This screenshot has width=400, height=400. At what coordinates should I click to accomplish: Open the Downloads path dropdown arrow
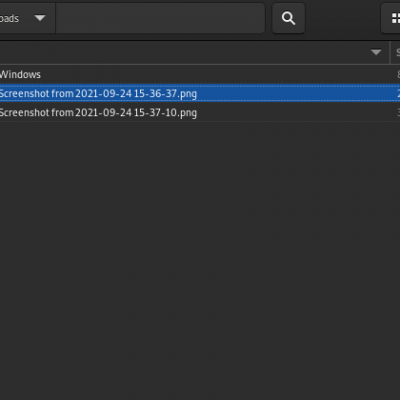[x=40, y=18]
